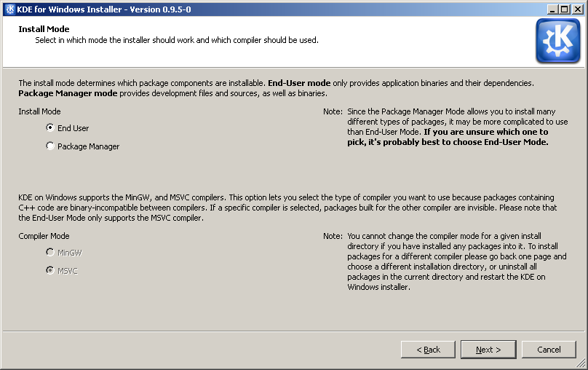
Task: Pick the MSVC compiler radio button
Action: 50,270
